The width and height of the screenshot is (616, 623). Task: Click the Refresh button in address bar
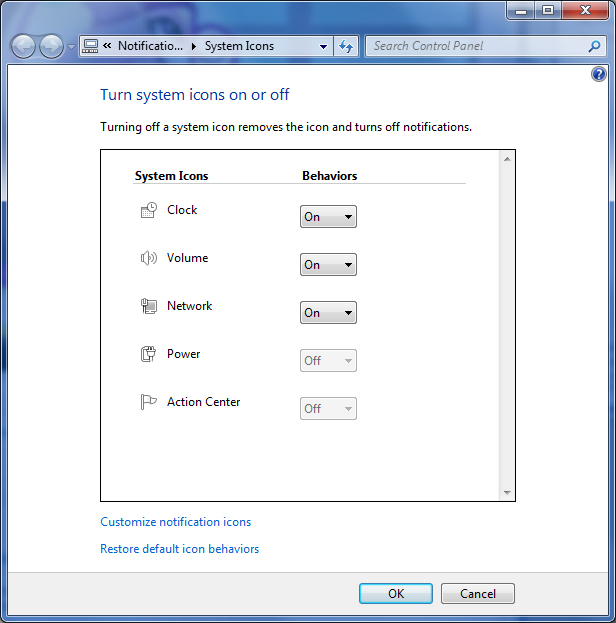coord(346,46)
